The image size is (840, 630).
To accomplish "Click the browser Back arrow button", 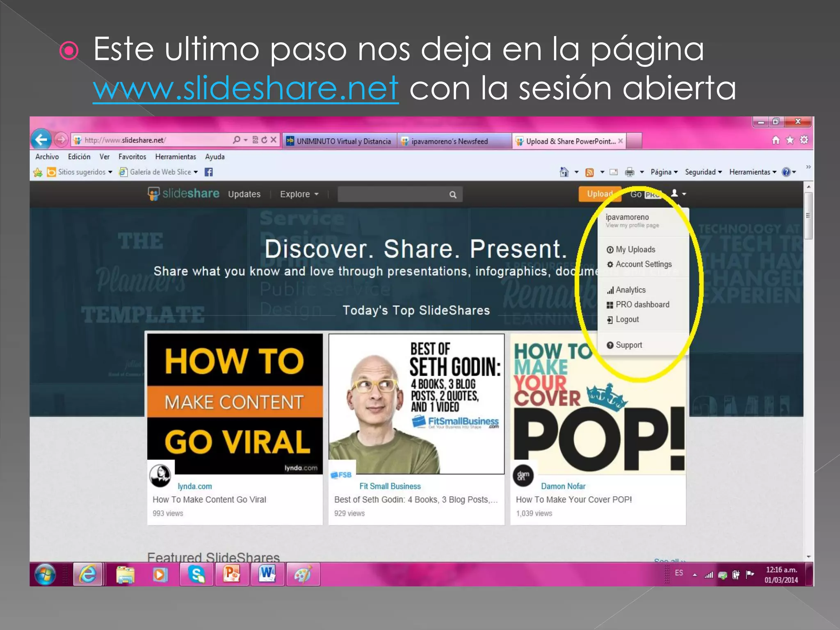I will (x=41, y=140).
